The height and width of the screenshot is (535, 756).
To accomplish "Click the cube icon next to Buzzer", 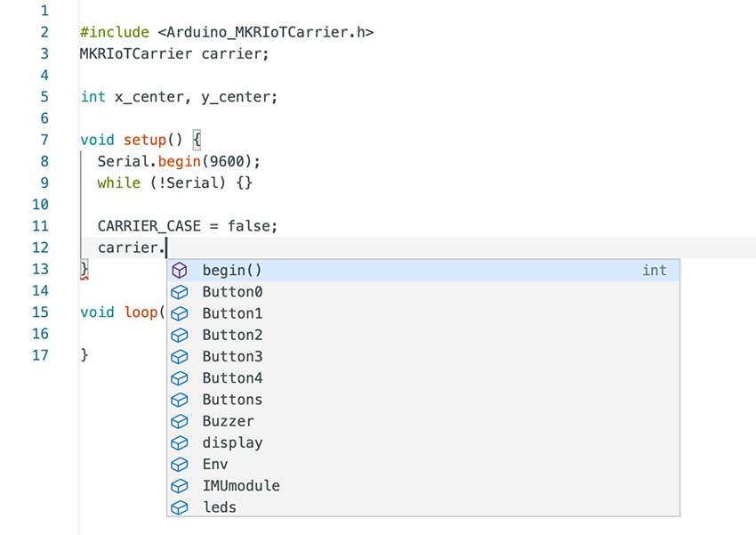I will 180,422.
